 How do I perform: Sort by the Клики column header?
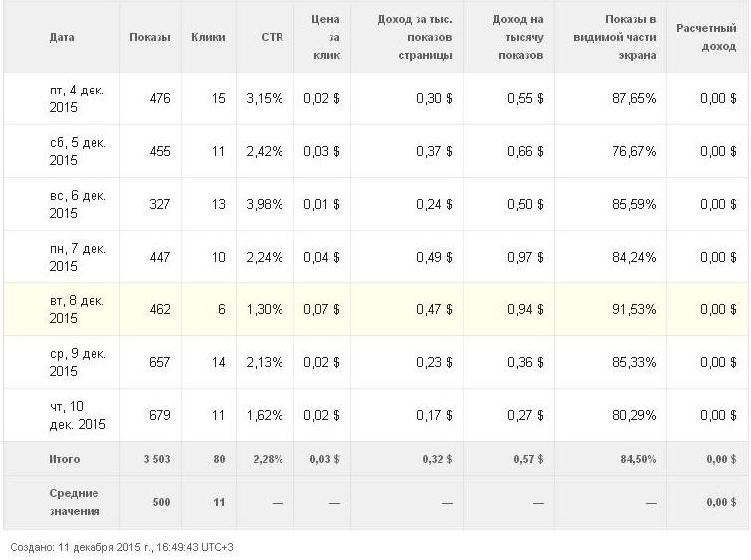[208, 37]
